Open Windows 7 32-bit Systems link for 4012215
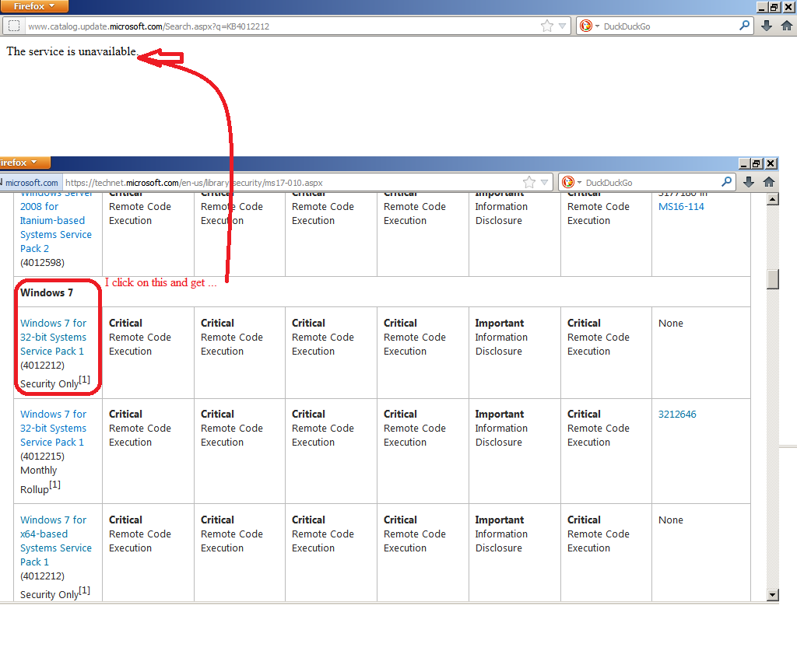 tap(54, 429)
